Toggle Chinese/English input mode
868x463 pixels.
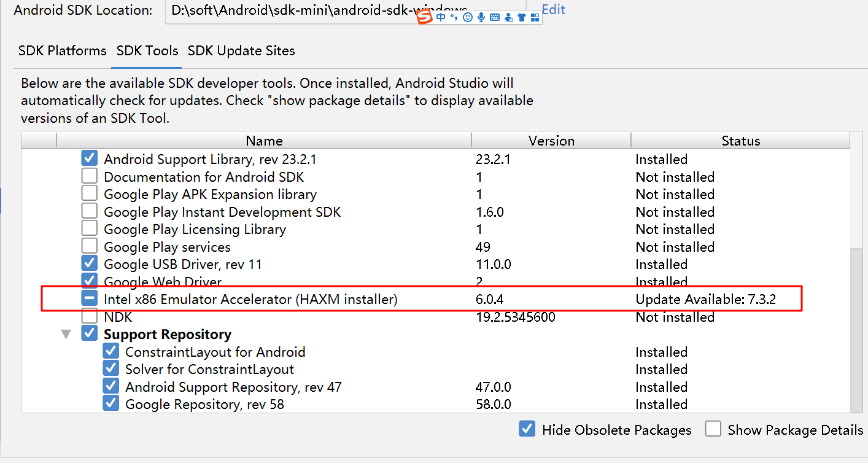[441, 17]
